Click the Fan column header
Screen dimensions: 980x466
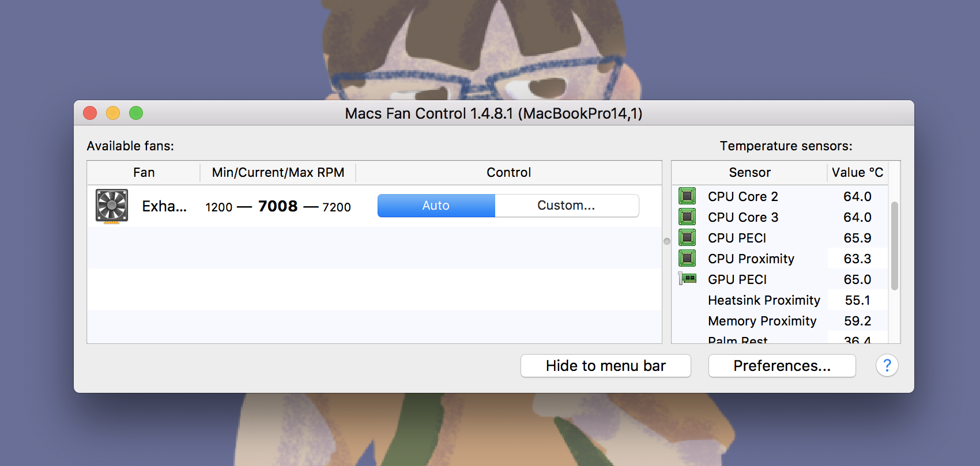tap(144, 173)
